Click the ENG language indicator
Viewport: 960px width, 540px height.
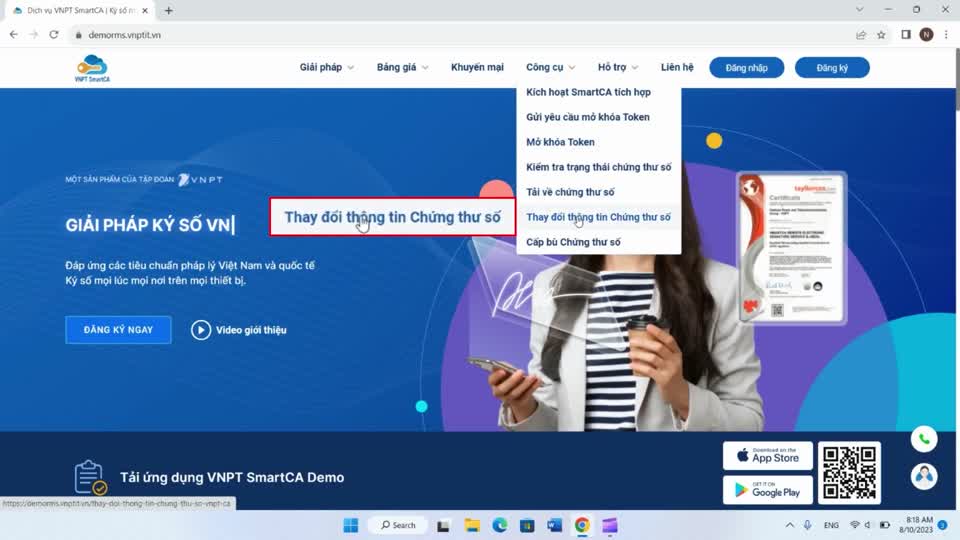[831, 525]
